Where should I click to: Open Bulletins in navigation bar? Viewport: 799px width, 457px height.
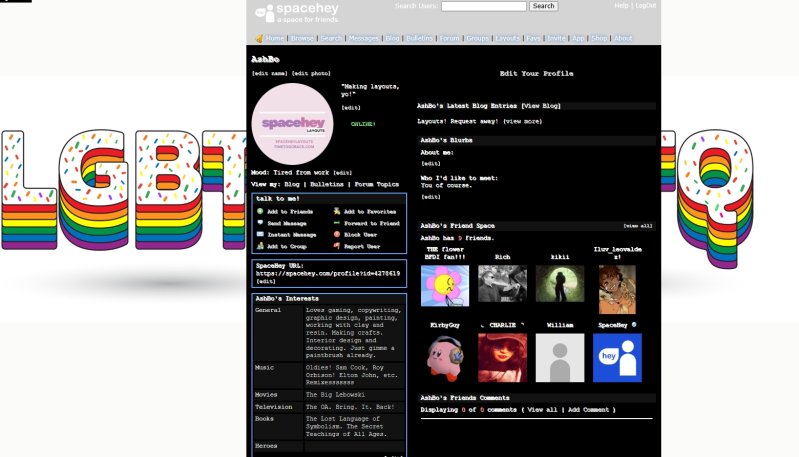click(419, 38)
